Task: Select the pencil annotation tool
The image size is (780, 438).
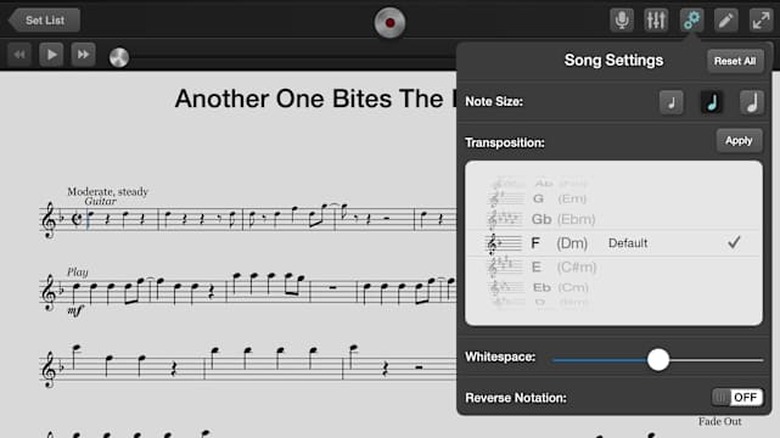Action: point(726,19)
